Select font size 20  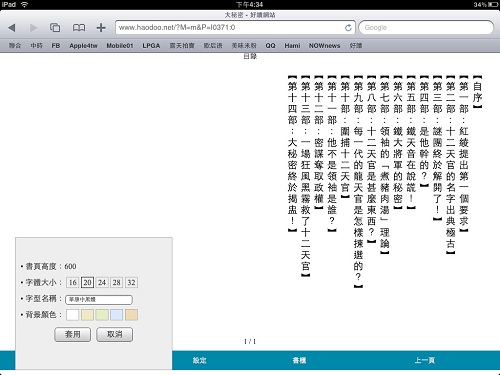(87, 283)
